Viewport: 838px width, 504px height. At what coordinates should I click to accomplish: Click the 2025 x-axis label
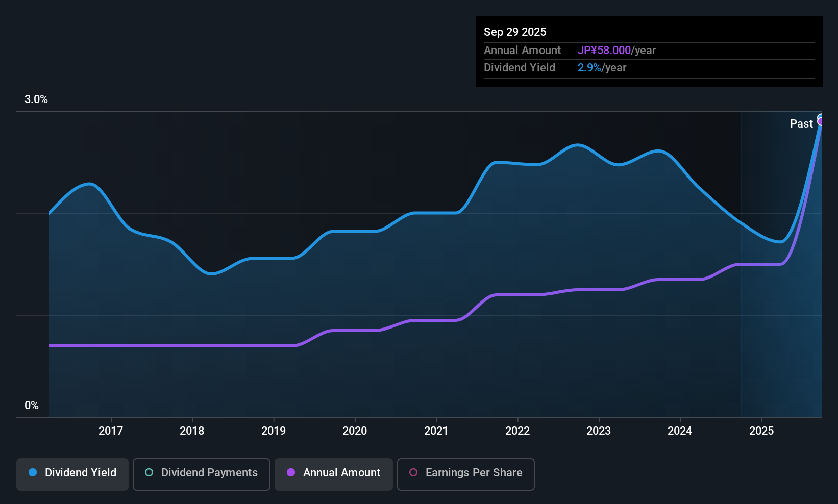761,431
